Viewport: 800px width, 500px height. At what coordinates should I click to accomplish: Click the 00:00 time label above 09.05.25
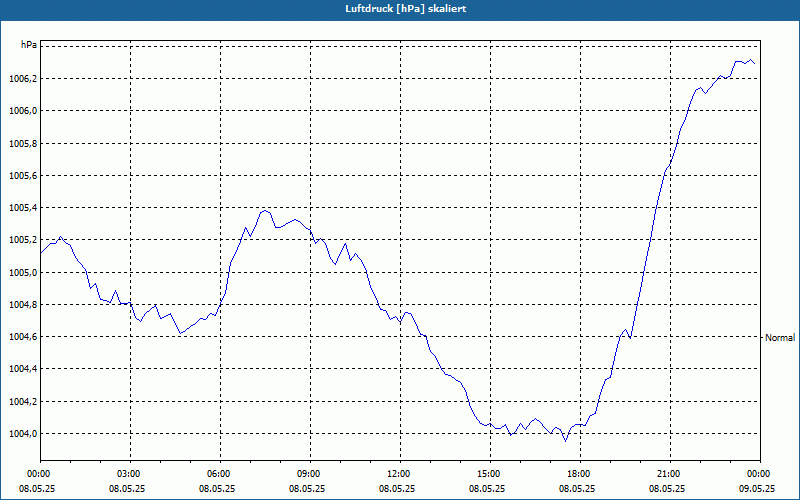[760, 473]
